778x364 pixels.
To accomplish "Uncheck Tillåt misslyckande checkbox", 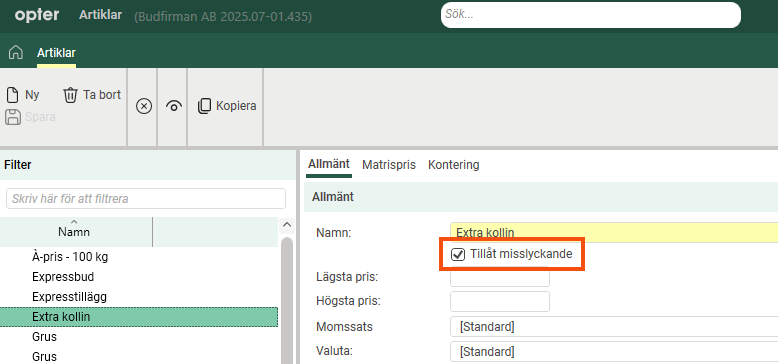I will [x=457, y=254].
